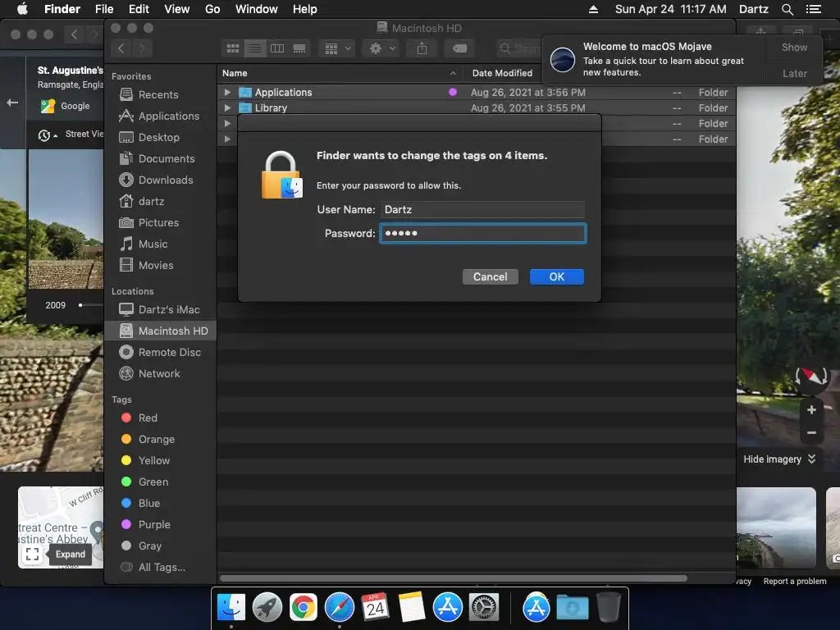Click OK in the password dialog
This screenshot has height=630, width=840.
(x=557, y=277)
